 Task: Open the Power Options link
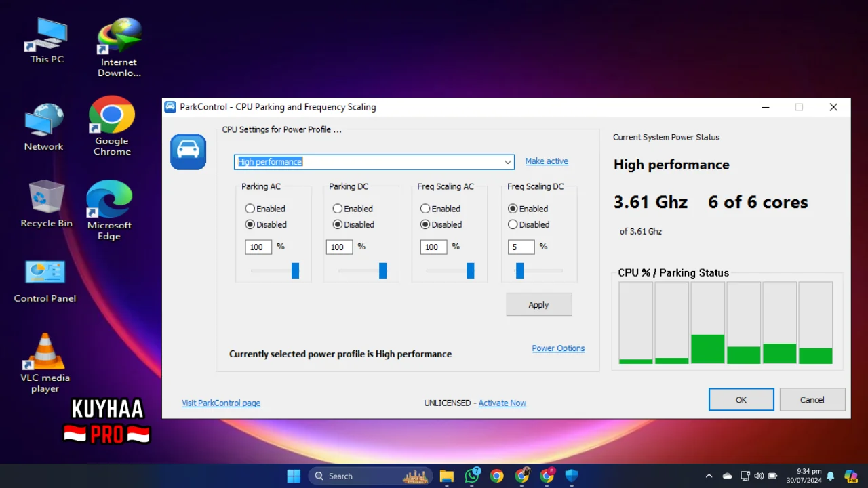(x=558, y=348)
